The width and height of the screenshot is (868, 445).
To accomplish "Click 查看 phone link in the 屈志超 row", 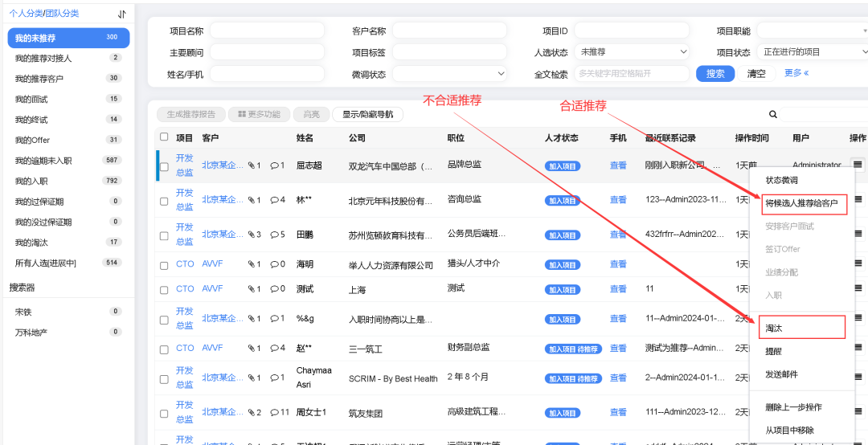I will (x=618, y=165).
